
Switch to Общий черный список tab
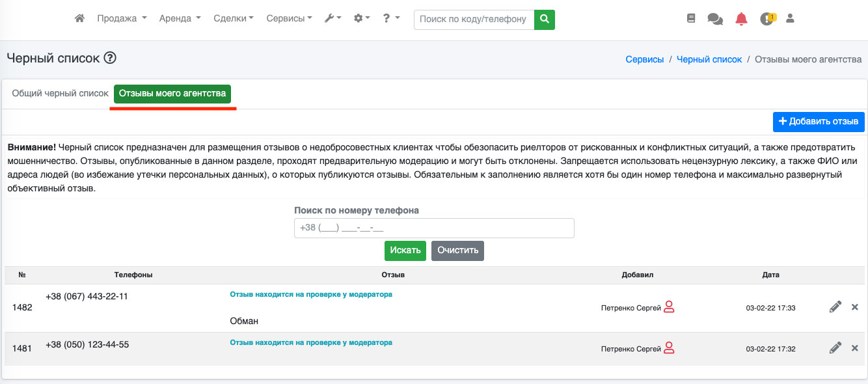coord(60,94)
